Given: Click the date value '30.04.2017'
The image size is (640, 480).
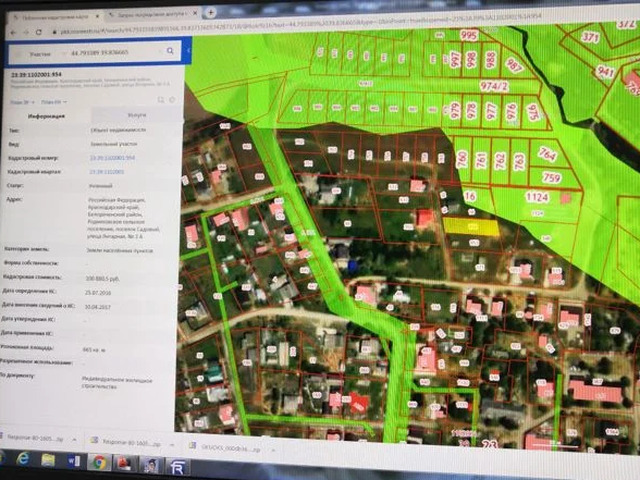Looking at the screenshot, I should coord(98,307).
